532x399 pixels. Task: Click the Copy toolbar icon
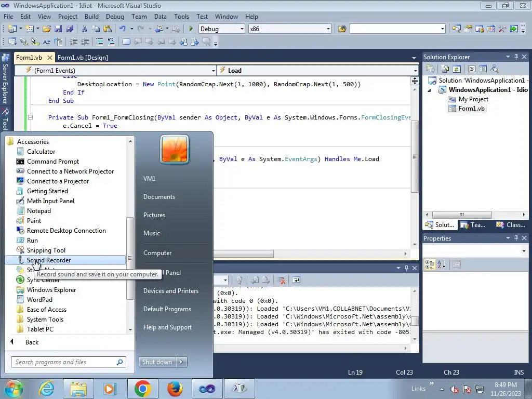point(96,29)
